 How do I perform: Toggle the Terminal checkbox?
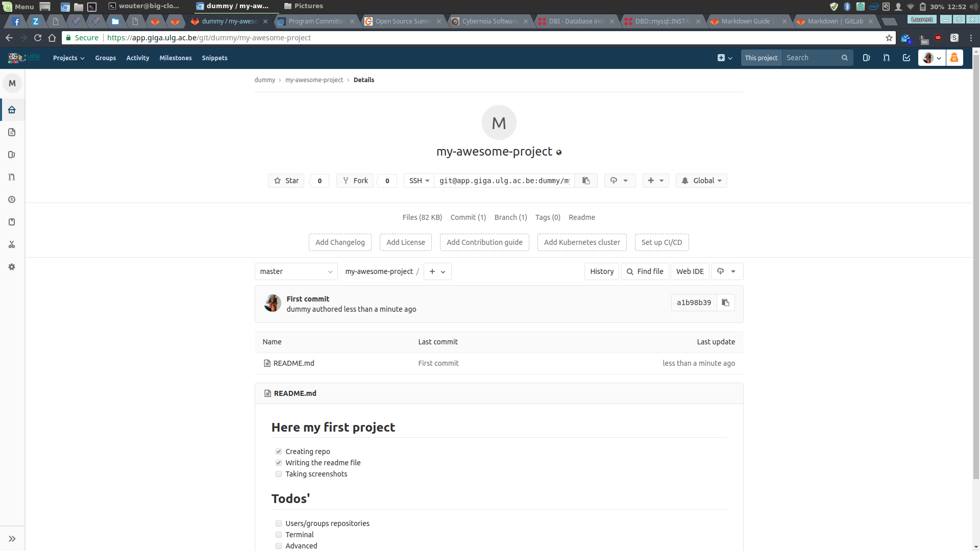point(279,535)
